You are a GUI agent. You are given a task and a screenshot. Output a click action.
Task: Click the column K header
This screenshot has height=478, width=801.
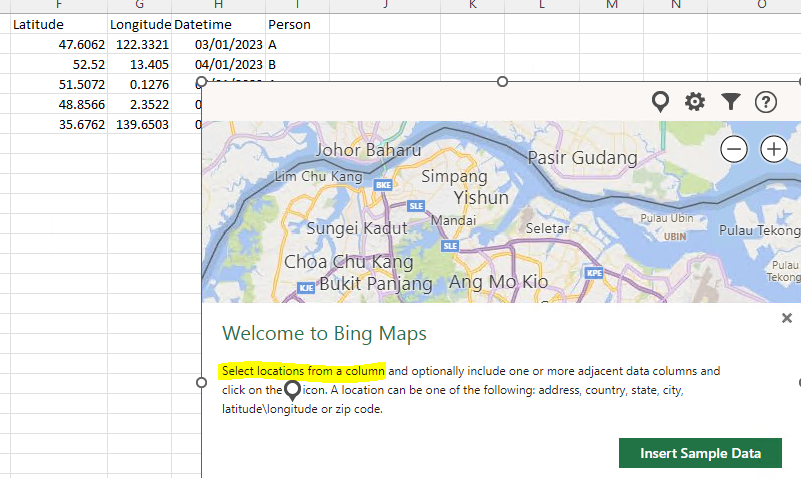473,5
